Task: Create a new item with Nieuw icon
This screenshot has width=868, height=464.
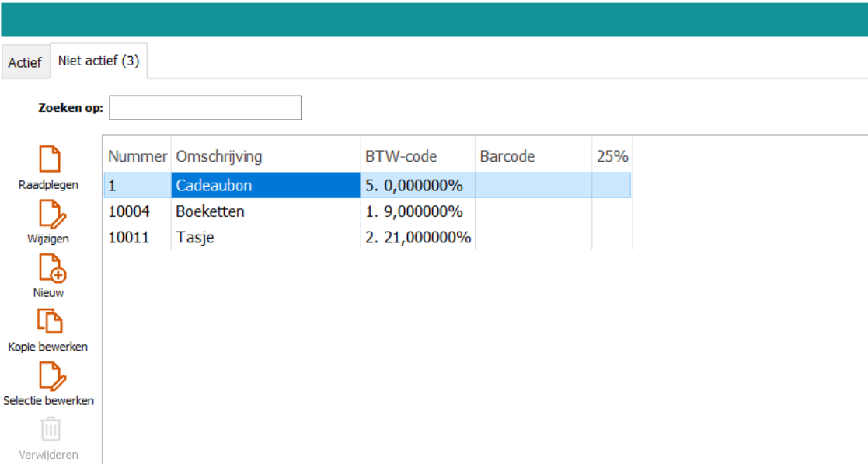Action: tap(49, 268)
